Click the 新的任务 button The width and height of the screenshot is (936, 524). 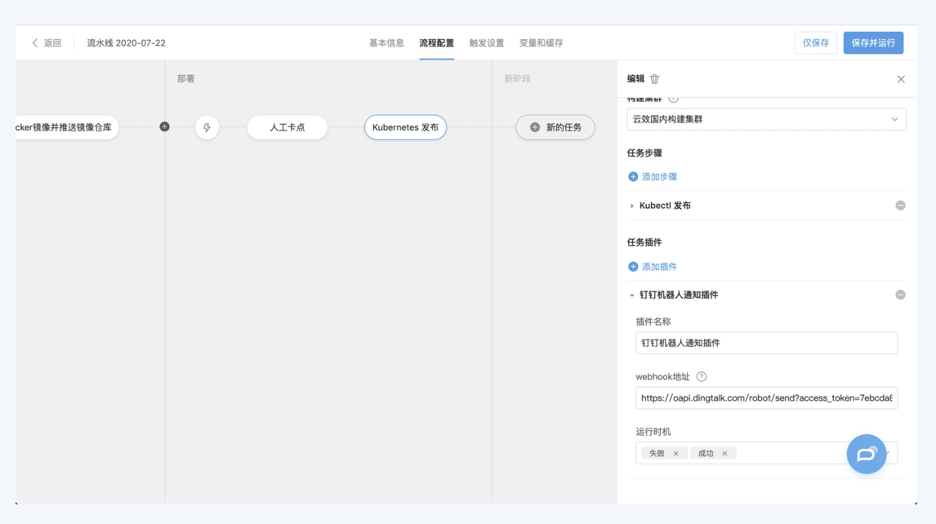pyautogui.click(x=555, y=127)
